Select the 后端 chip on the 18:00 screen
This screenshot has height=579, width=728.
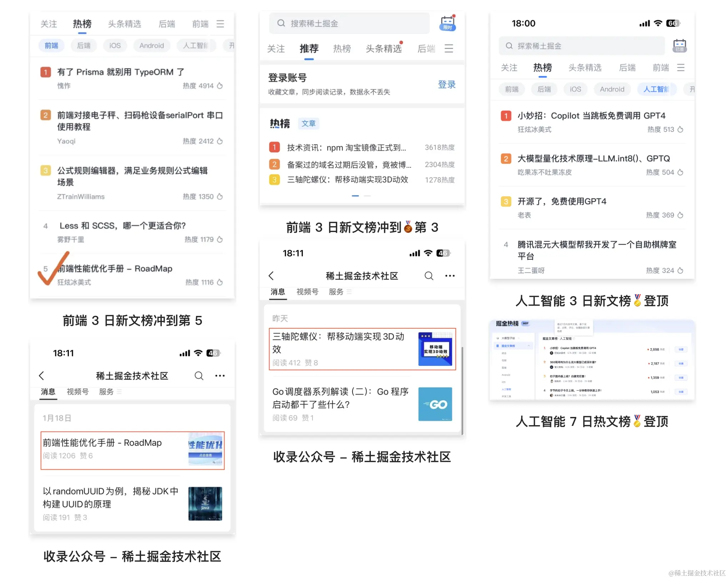[544, 89]
